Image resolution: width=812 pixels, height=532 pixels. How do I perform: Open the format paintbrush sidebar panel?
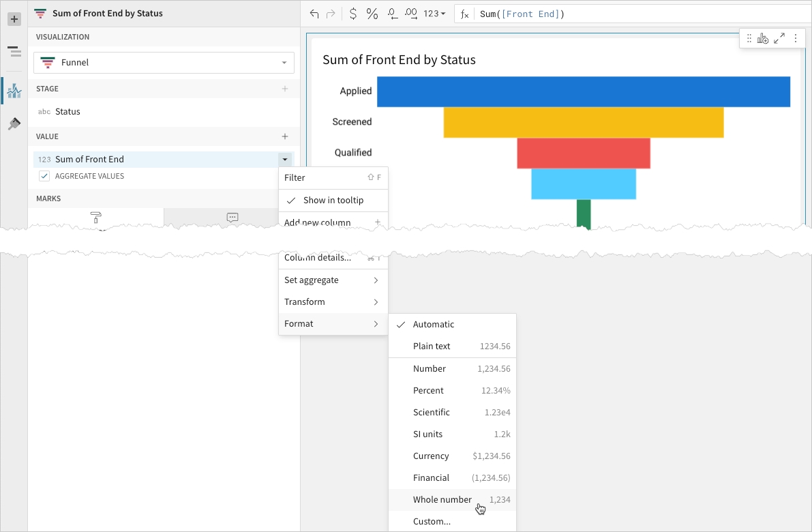[x=14, y=123]
